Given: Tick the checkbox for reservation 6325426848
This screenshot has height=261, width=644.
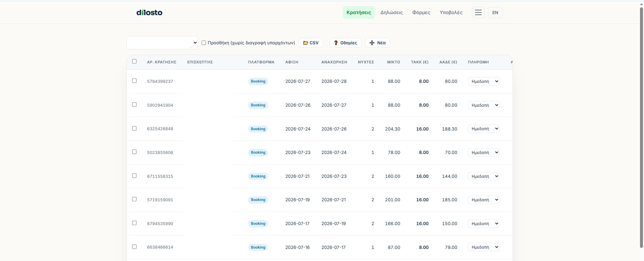Looking at the screenshot, I should [x=135, y=128].
